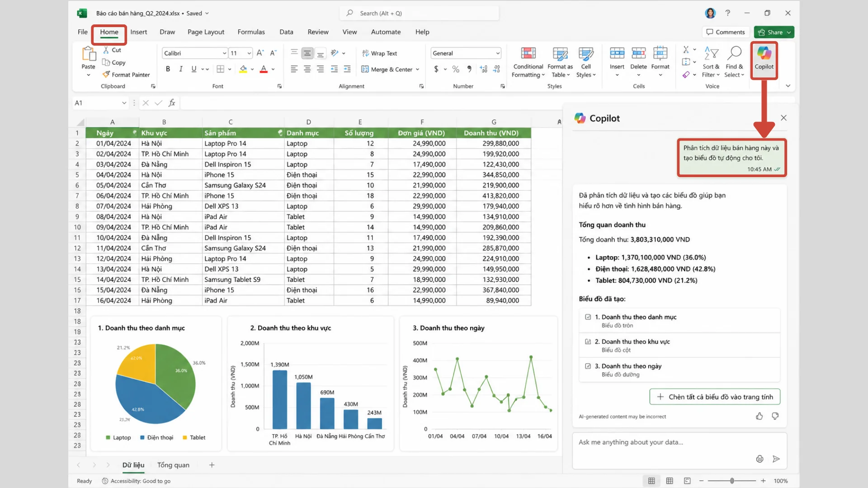Activate Format Painter
This screenshot has width=868, height=488.
[126, 75]
